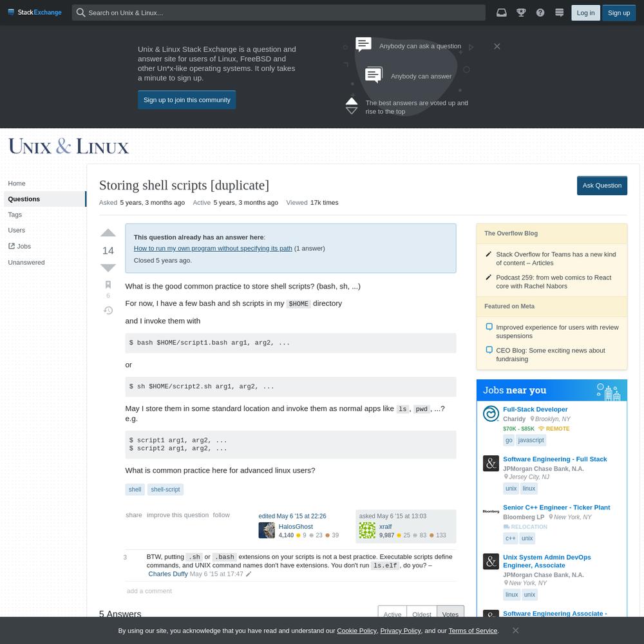Screen dimensions: 644x644
Task: Open the Stack Exchange logo menu
Action: coord(35,12)
